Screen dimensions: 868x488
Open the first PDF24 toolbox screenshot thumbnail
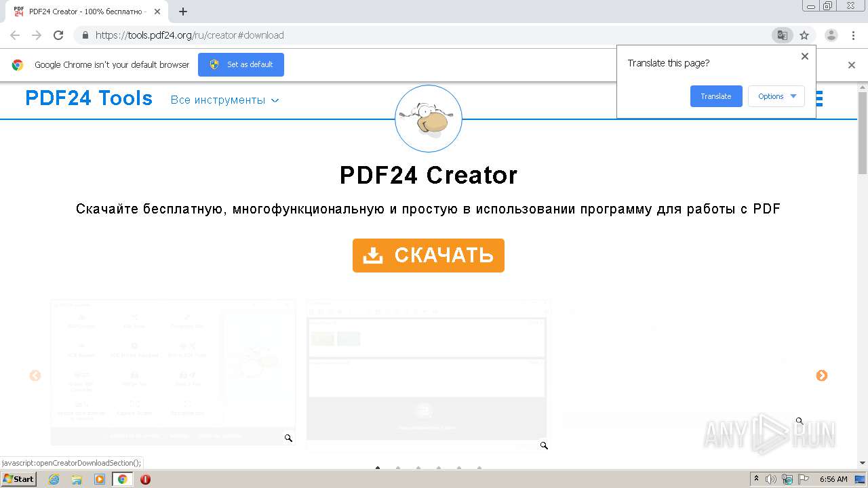pos(174,373)
